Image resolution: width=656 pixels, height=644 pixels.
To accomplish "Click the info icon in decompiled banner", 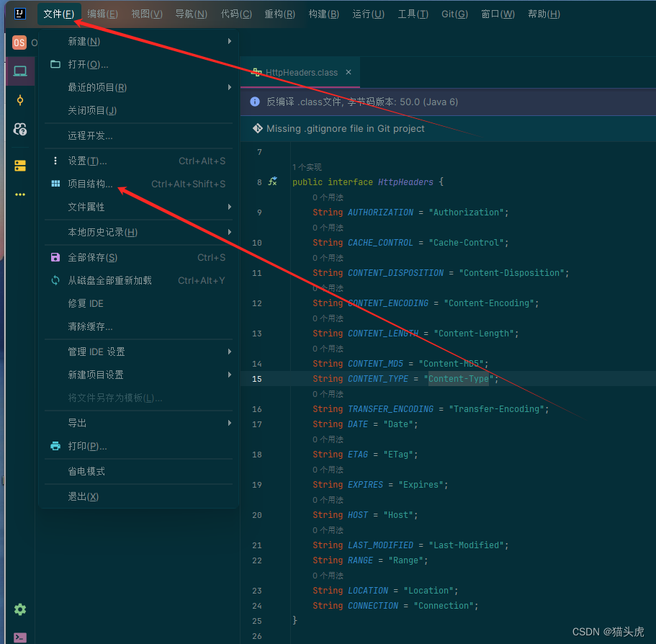I will click(255, 102).
